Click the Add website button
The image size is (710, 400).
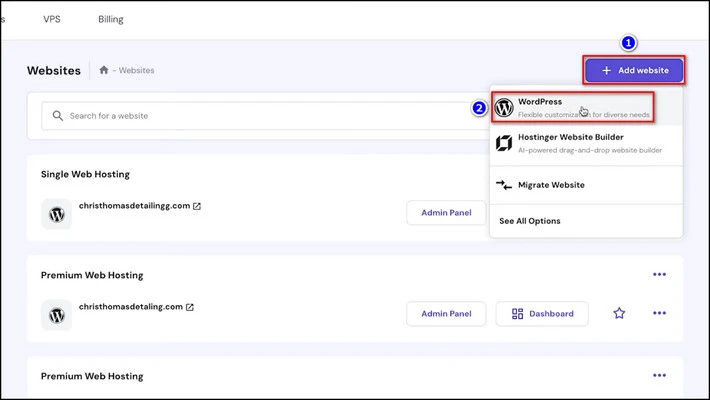[634, 70]
